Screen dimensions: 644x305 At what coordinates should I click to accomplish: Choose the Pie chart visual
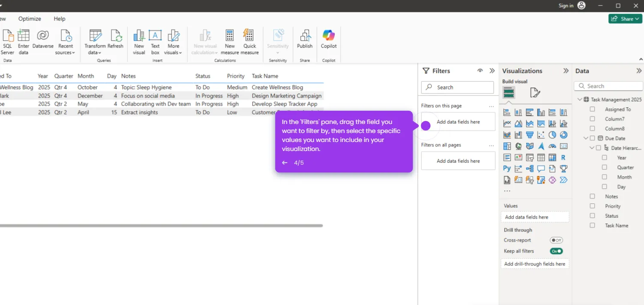(552, 135)
